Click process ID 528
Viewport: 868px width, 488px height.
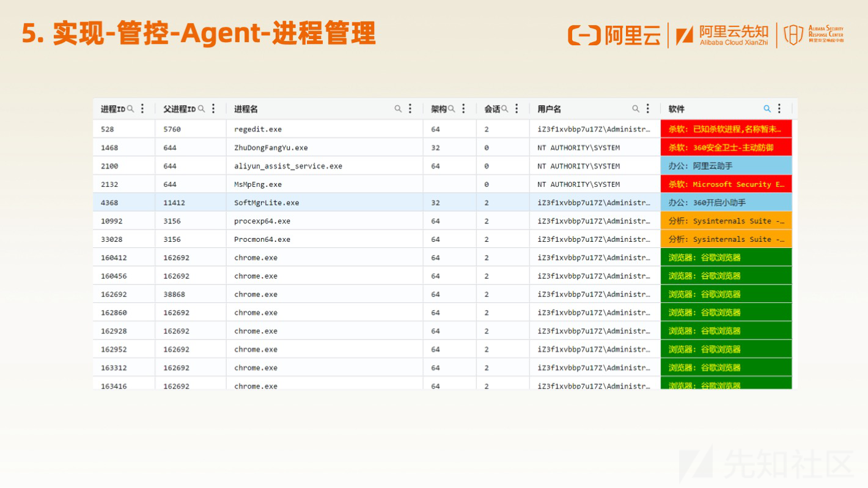pos(108,129)
